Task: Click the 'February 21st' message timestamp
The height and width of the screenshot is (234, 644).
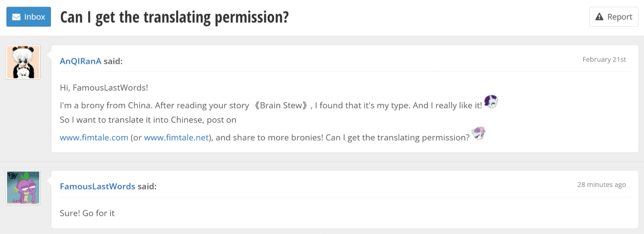Action: (604, 60)
